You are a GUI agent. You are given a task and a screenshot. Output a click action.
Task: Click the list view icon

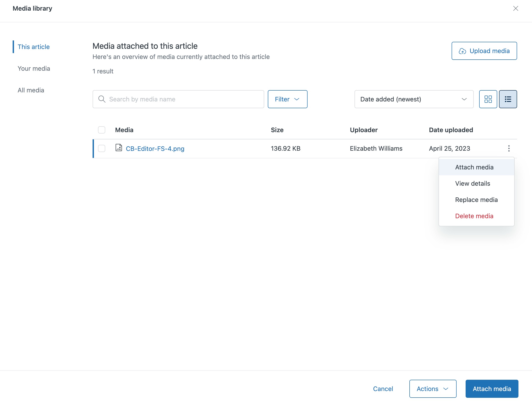click(x=508, y=99)
